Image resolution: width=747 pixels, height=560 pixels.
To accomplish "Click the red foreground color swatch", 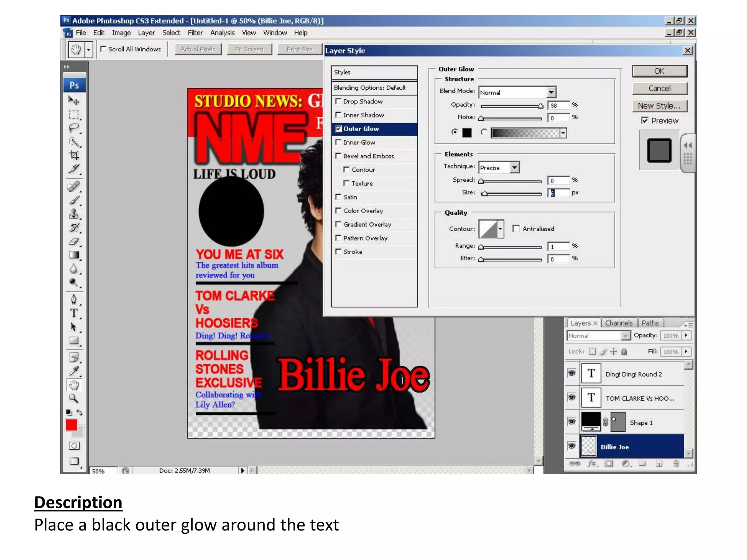I will (71, 425).
